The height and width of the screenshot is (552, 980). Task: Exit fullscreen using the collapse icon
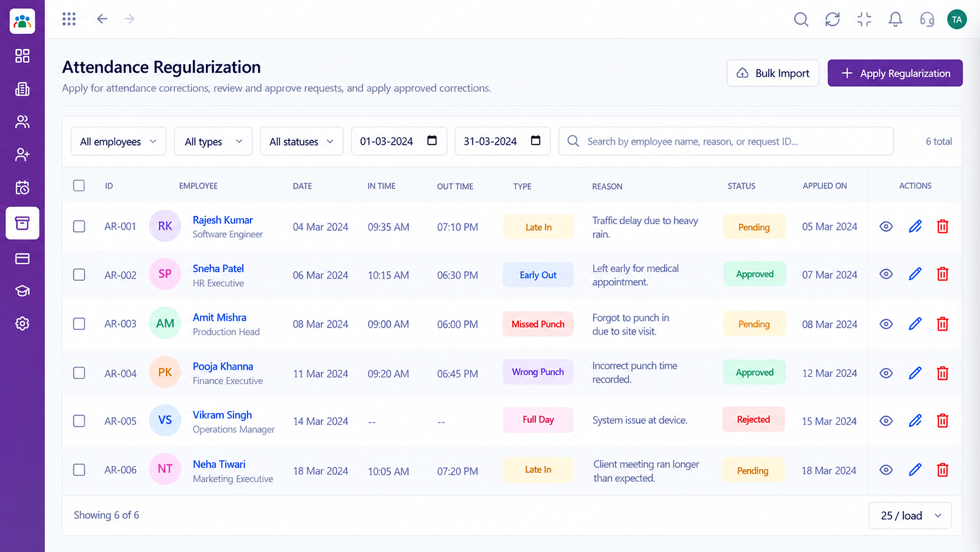click(864, 19)
